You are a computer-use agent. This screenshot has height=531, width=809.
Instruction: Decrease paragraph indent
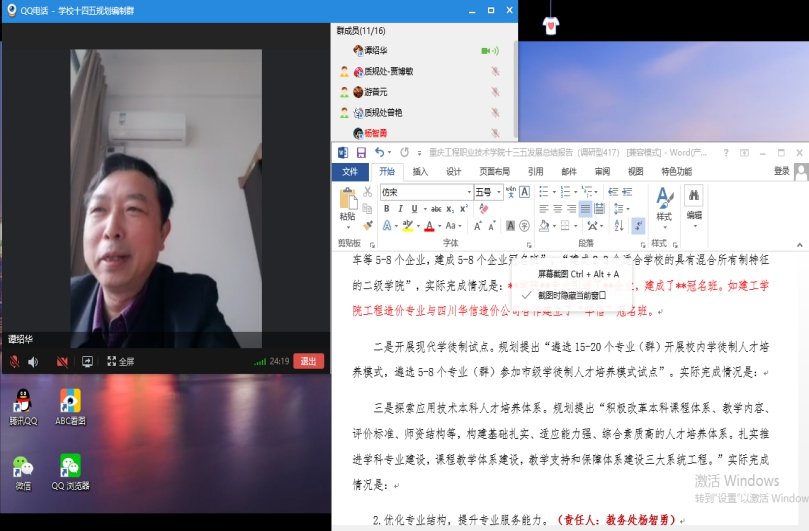coord(613,192)
